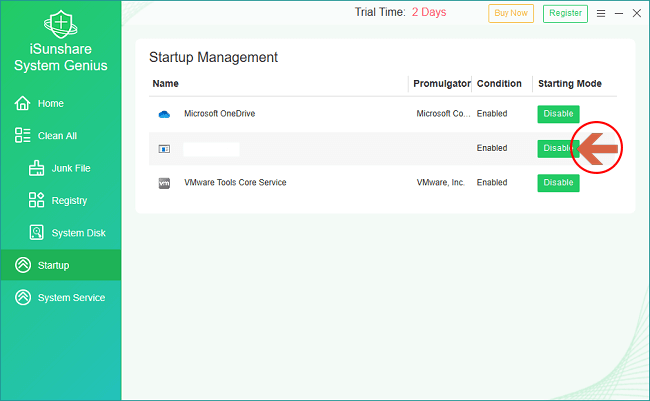Click the Condition column header
The image size is (650, 401).
[499, 84]
